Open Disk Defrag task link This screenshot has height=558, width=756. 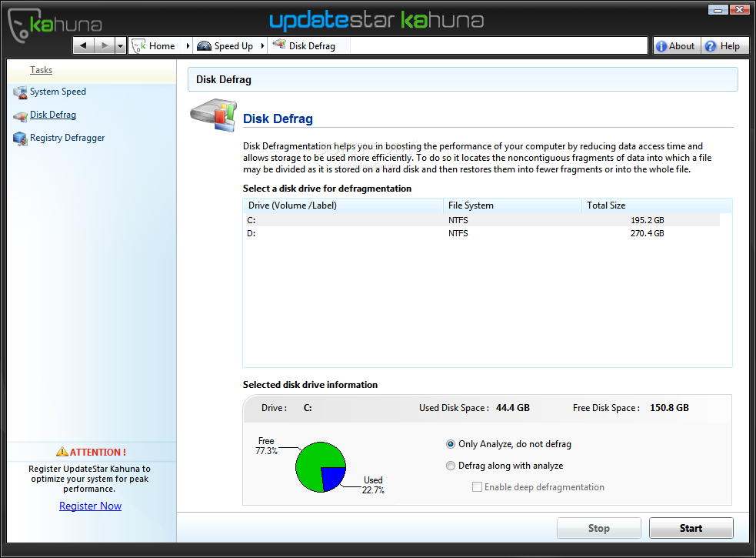coord(53,115)
